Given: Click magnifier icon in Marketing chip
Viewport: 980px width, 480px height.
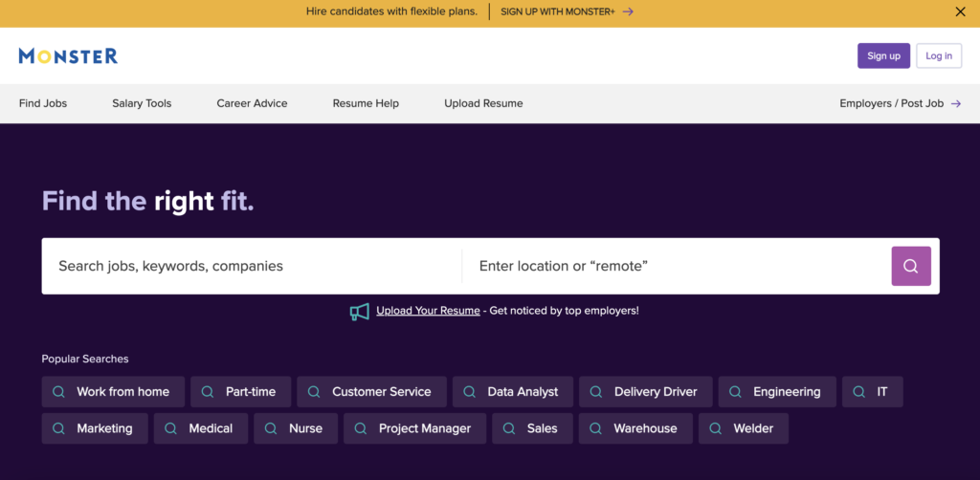Looking at the screenshot, I should click(x=58, y=428).
